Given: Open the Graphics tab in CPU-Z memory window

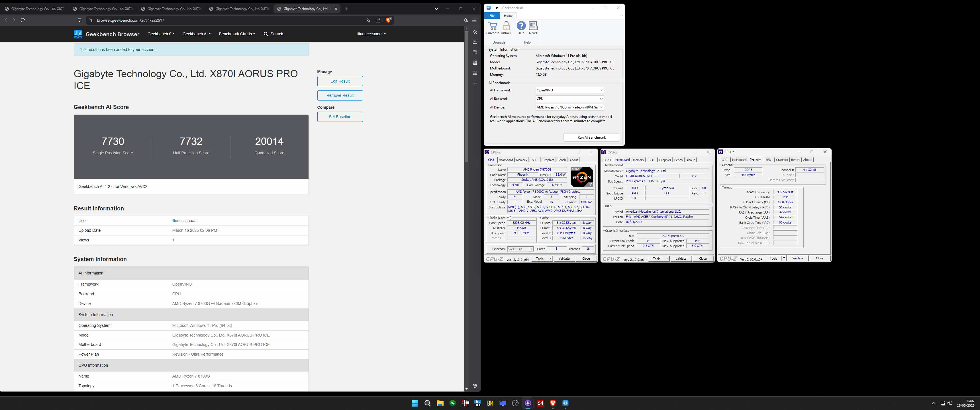Looking at the screenshot, I should (x=782, y=160).
